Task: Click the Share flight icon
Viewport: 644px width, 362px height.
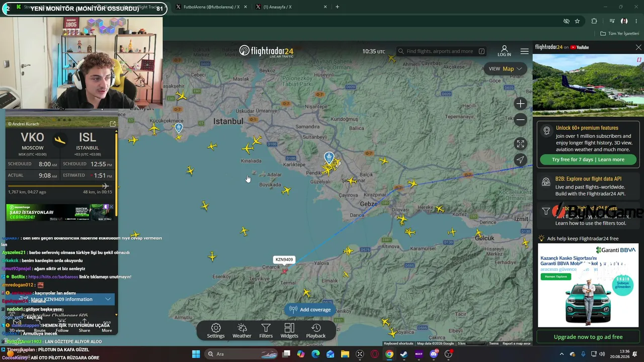Action: (x=85, y=326)
